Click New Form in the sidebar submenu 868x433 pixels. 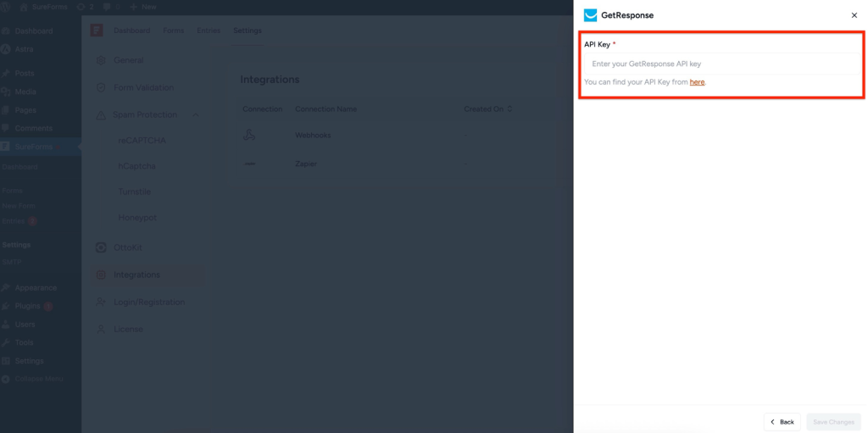19,205
